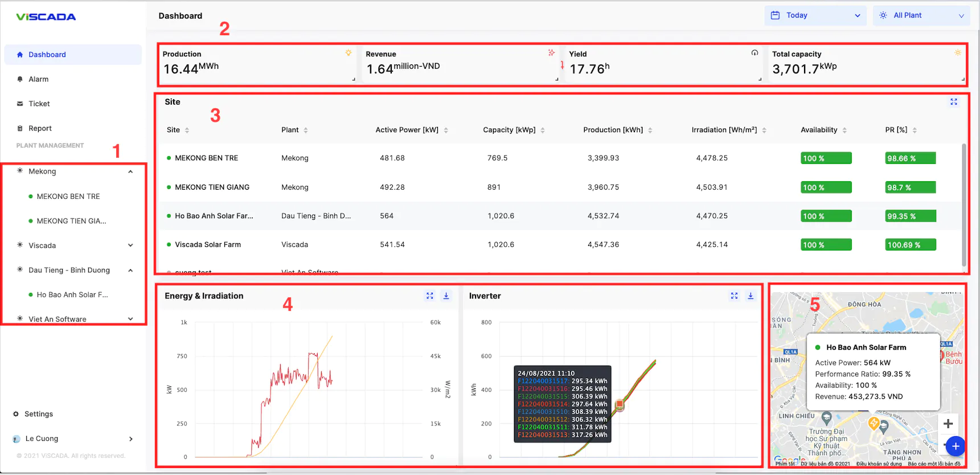
Task: Click the Total capacity card icon
Action: pyautogui.click(x=958, y=52)
